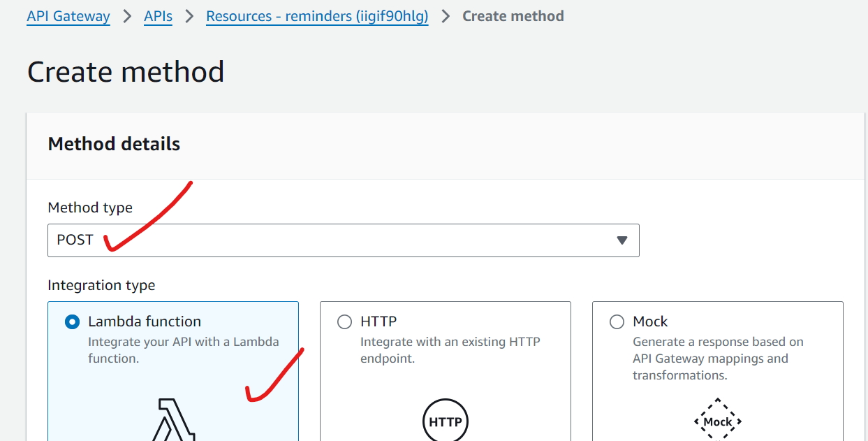Open the APIs breadcrumb link
868x441 pixels.
(158, 16)
